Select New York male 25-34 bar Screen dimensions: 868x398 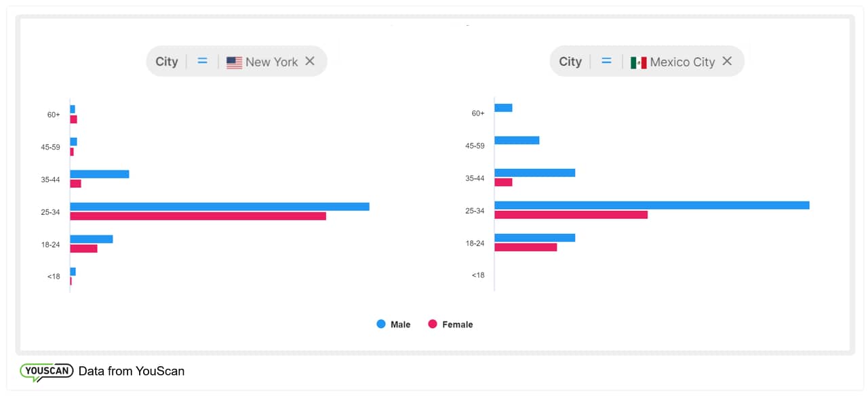[x=220, y=206]
